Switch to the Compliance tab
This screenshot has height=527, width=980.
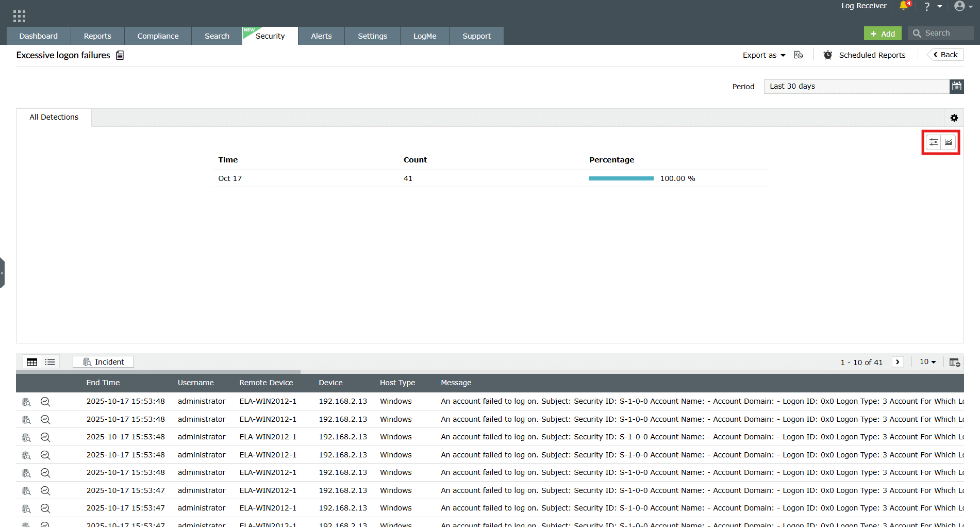pos(158,36)
